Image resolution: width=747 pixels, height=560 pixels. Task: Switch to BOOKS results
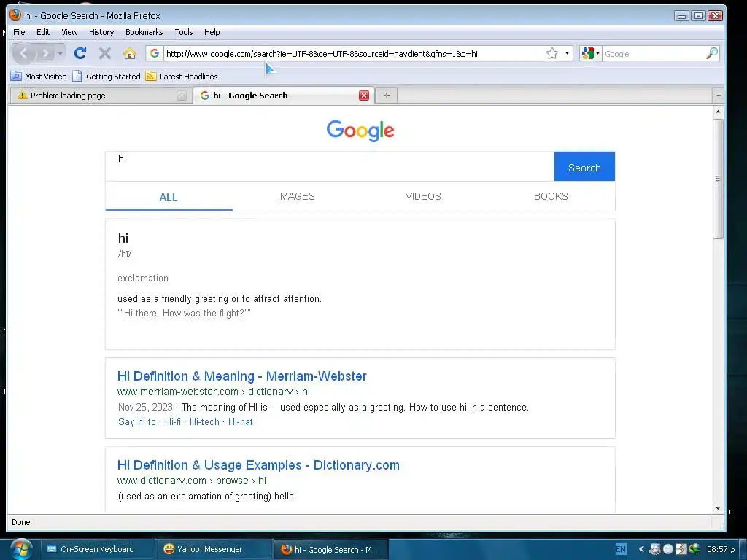[x=551, y=196]
